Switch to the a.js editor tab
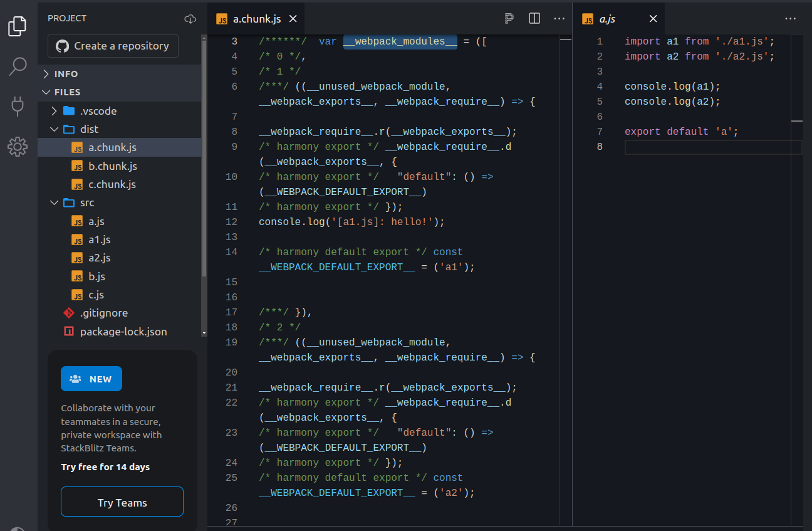 pos(607,19)
